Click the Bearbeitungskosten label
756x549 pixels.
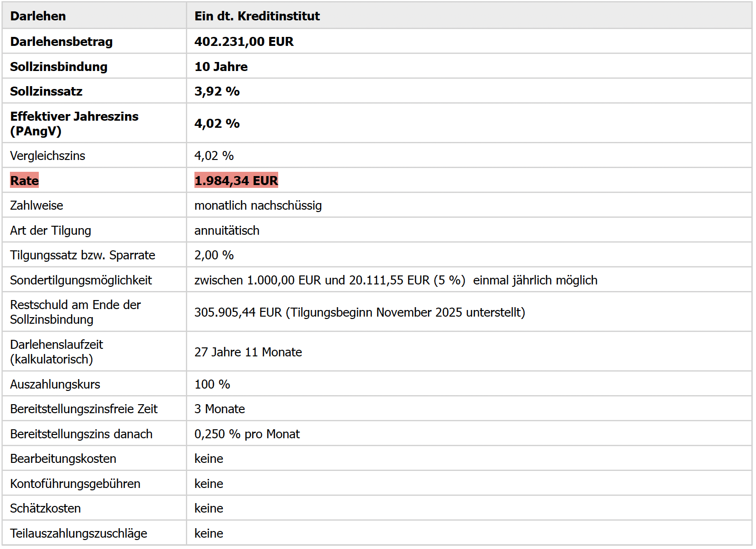pyautogui.click(x=63, y=459)
